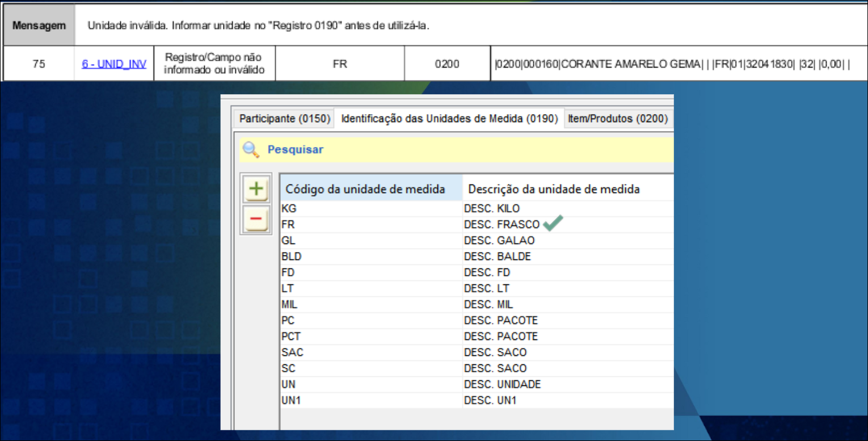Click the DESC. UNIDADE description cell

tap(568, 384)
